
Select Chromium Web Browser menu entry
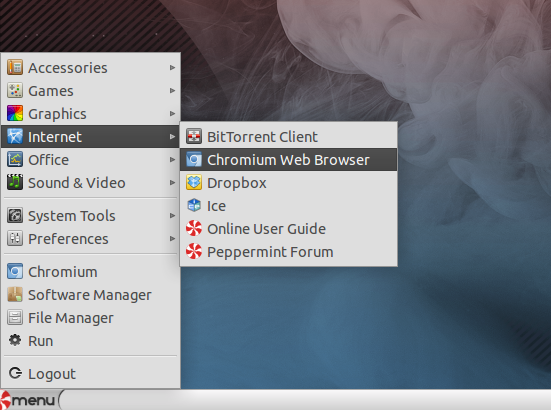(x=289, y=160)
